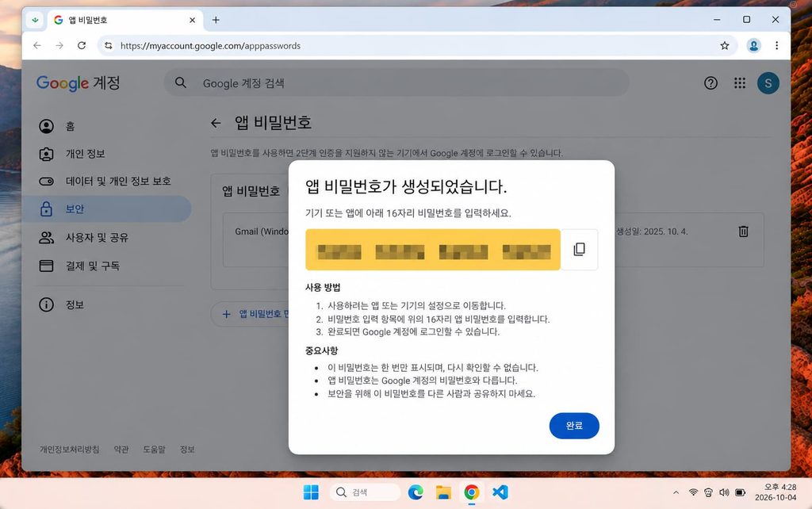Select 보안 in the sidebar
This screenshot has width=812, height=509.
click(106, 209)
